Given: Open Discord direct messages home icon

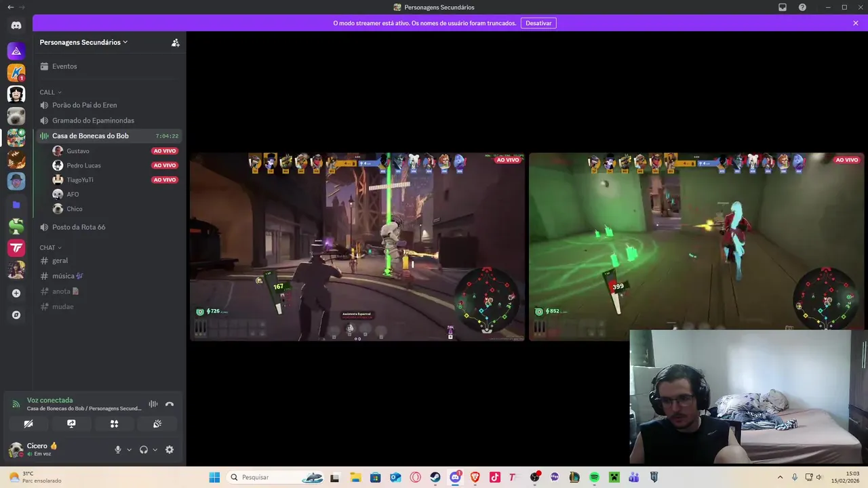Looking at the screenshot, I should tap(16, 25).
